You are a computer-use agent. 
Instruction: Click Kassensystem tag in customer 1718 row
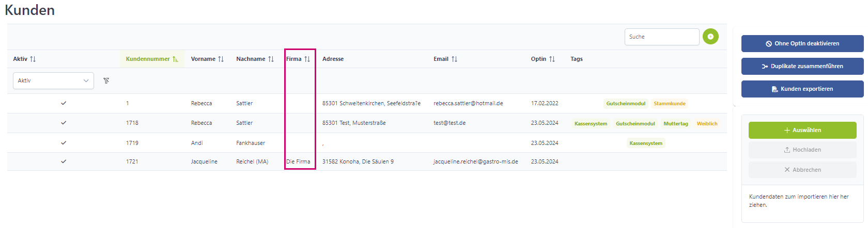[x=591, y=124]
